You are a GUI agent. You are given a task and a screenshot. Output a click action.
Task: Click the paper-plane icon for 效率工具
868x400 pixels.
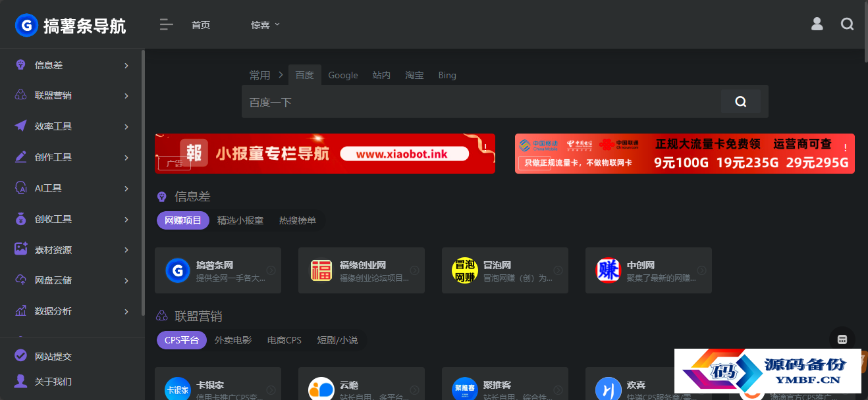click(x=20, y=126)
